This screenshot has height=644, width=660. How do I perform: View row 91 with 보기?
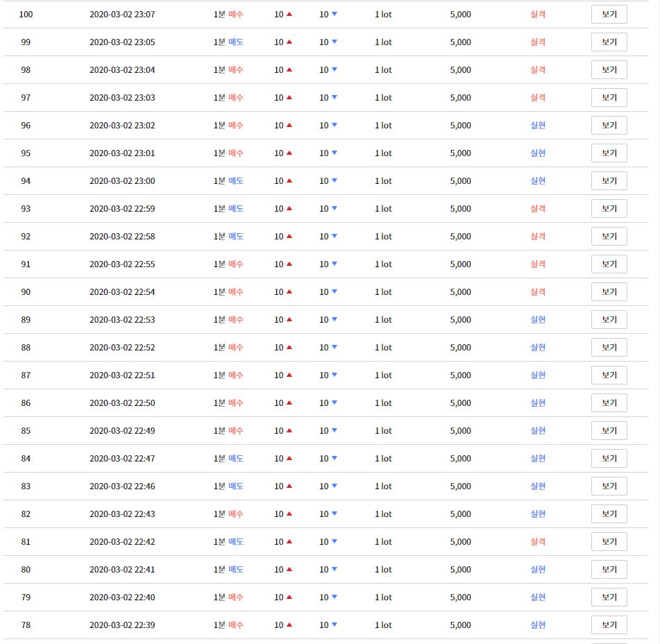(609, 264)
